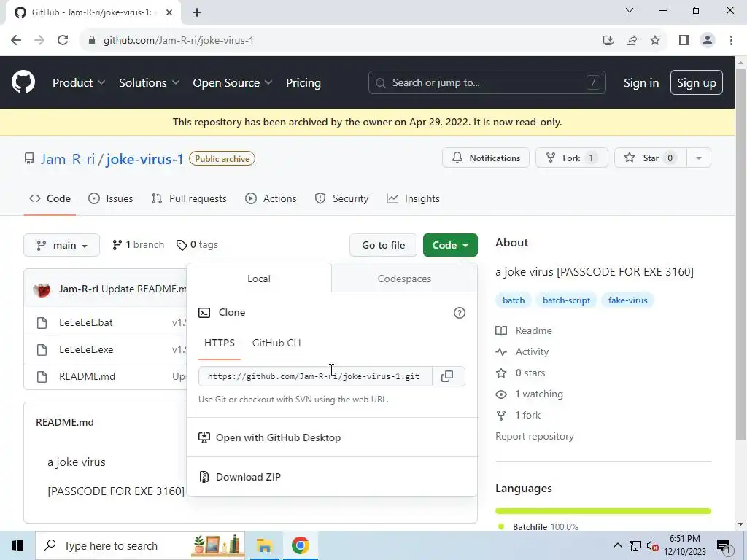Click the Chrome back arrow
747x560 pixels.
[16, 41]
